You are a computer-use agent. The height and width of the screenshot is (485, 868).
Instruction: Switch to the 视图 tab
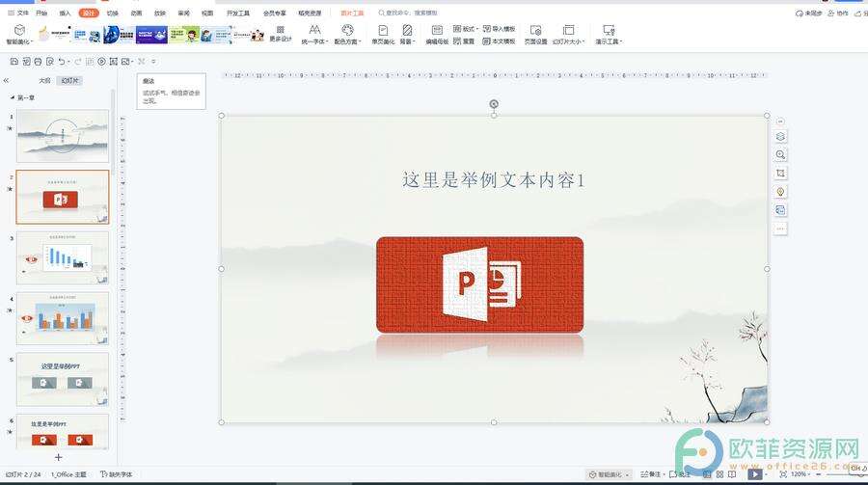[x=207, y=13]
